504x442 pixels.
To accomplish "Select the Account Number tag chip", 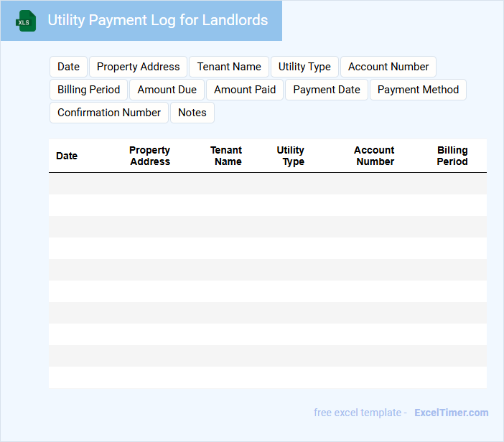I will click(388, 67).
